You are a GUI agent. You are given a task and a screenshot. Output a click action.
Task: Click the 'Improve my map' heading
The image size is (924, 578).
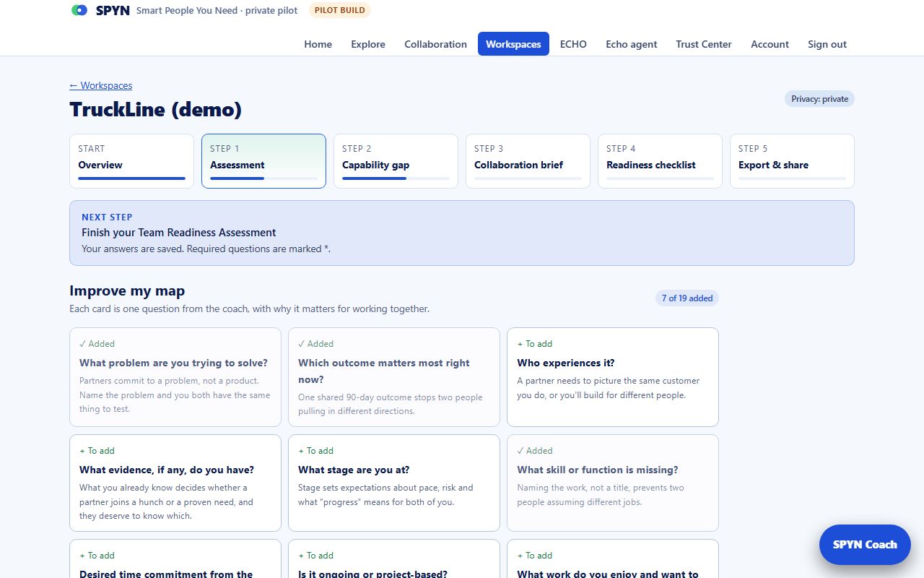pos(127,291)
